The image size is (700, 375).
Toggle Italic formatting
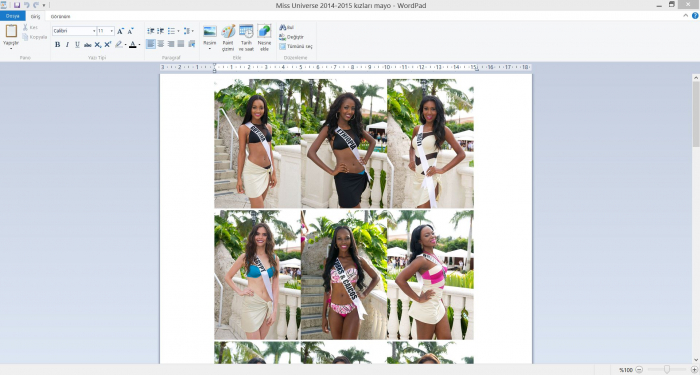tap(67, 44)
